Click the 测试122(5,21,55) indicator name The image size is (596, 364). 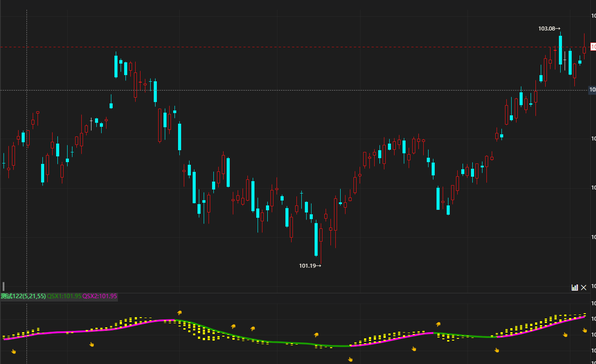23,296
